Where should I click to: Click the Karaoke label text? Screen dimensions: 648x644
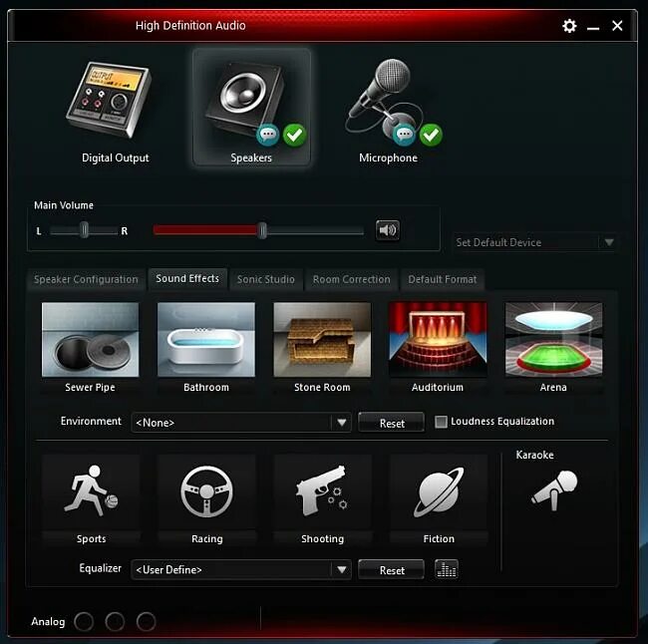[x=534, y=455]
